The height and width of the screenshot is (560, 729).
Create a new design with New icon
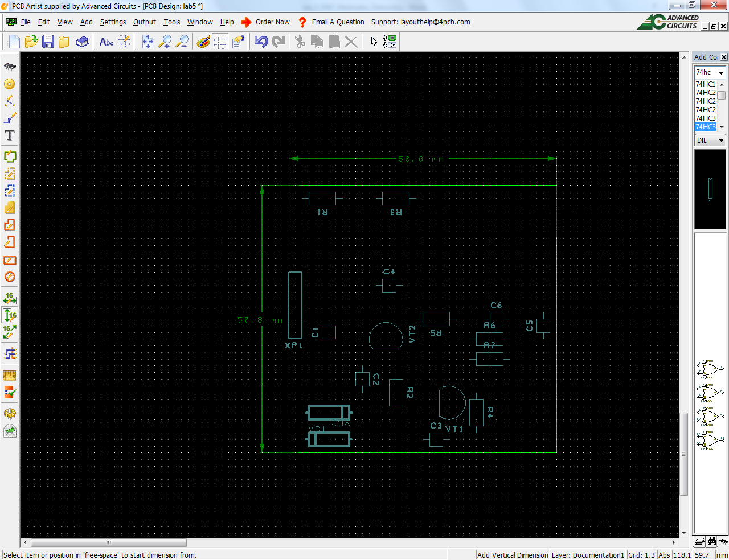14,42
